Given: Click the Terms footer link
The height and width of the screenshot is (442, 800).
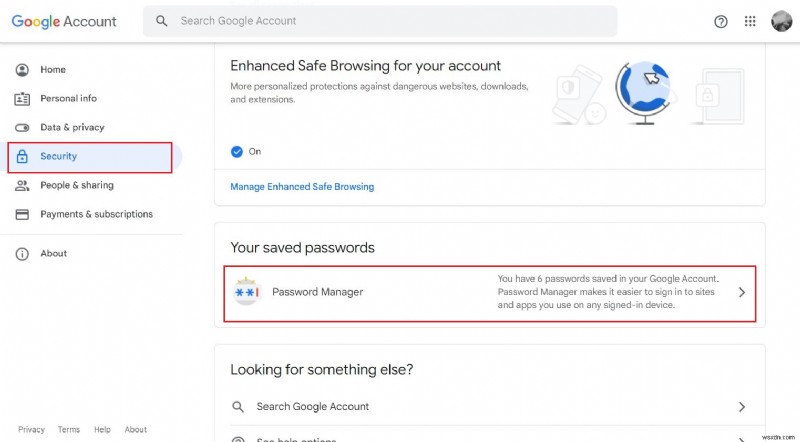Looking at the screenshot, I should coord(69,430).
